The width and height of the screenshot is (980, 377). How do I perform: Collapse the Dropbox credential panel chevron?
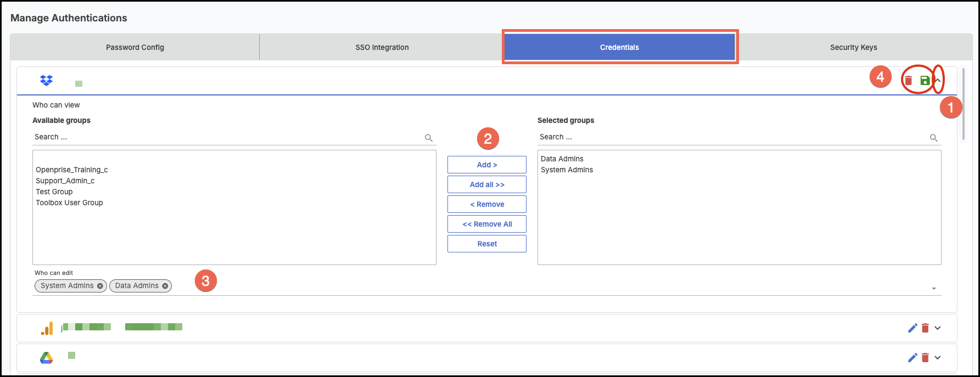pyautogui.click(x=938, y=81)
